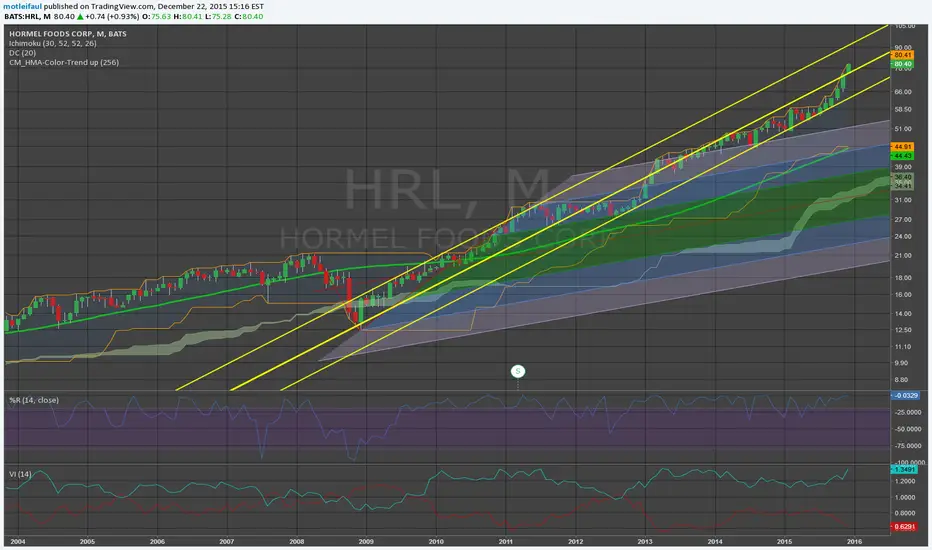This screenshot has width=932, height=550.
Task: Click the green 44.43 price tag
Action: coord(902,156)
